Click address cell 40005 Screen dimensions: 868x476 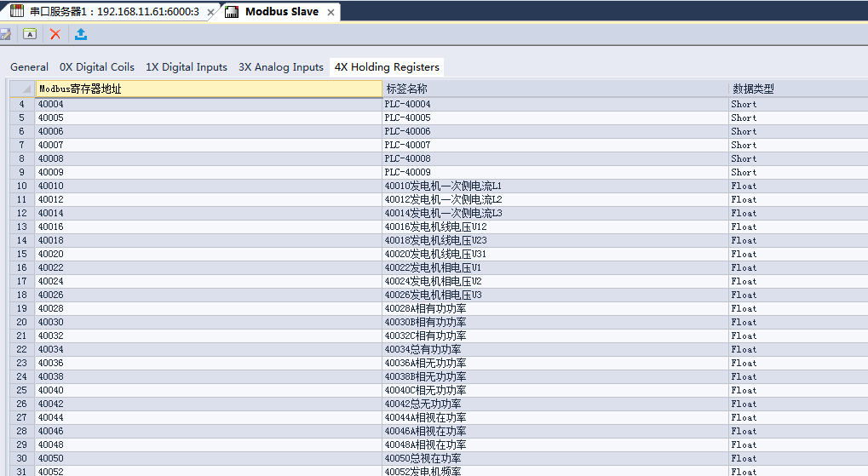click(209, 118)
